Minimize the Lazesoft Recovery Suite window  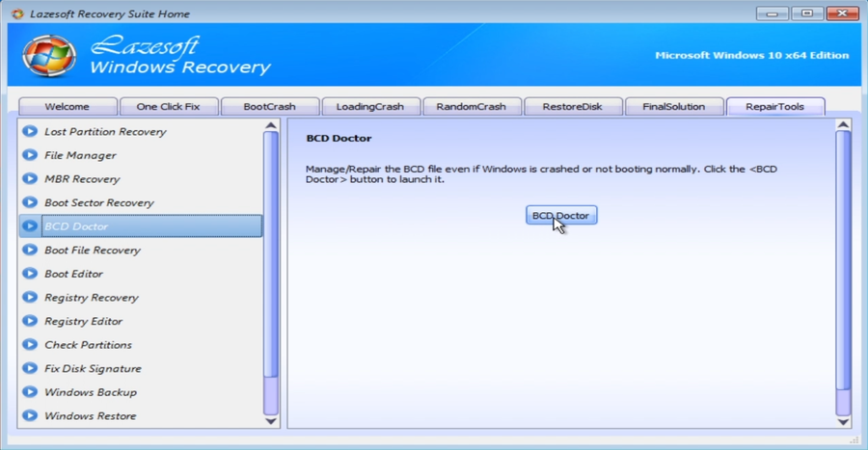click(x=773, y=13)
